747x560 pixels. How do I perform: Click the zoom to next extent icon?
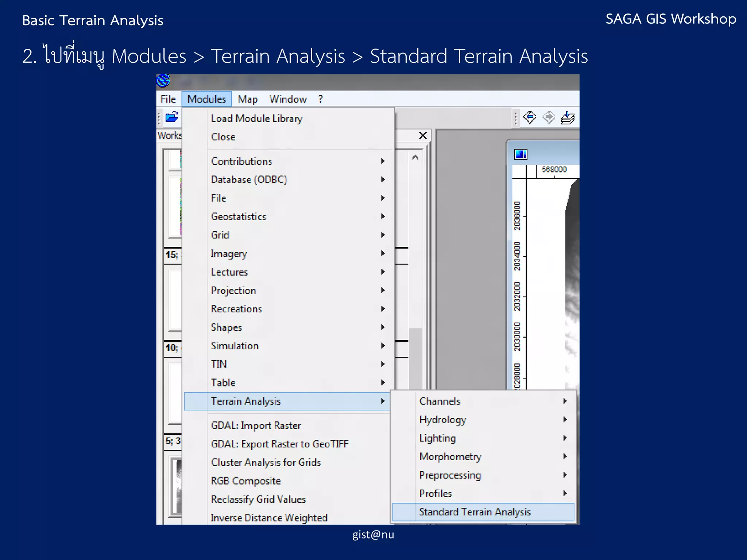point(549,118)
